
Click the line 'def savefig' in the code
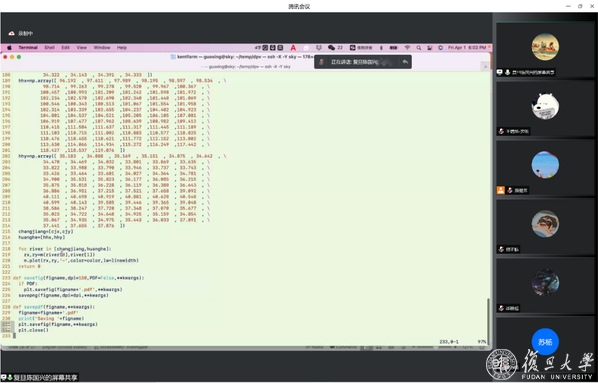79,278
